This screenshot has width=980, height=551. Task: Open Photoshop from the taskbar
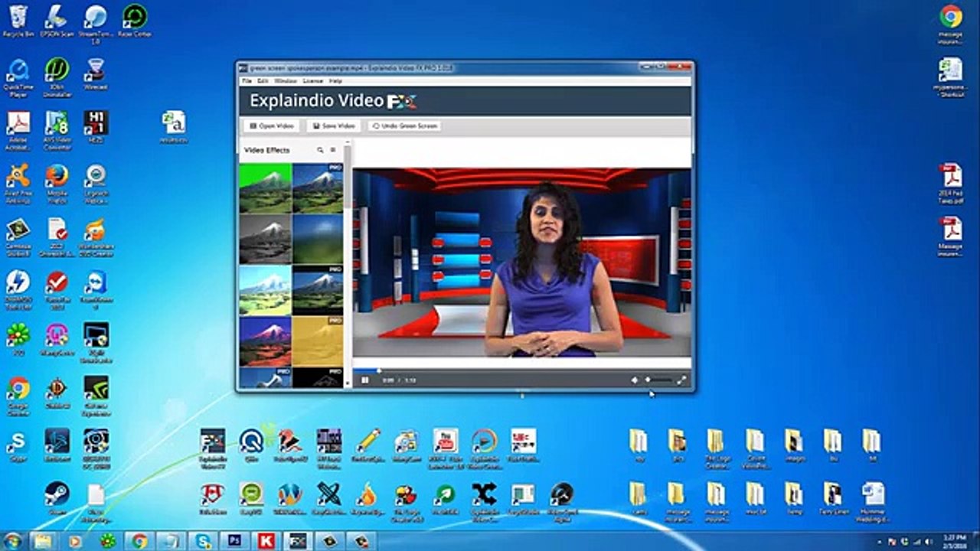(x=234, y=541)
